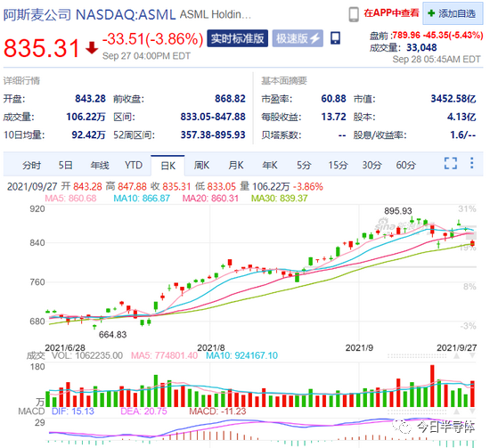Click the 835.31 current price
Image resolution: width=490 pixels, height=448 pixels.
42,48
